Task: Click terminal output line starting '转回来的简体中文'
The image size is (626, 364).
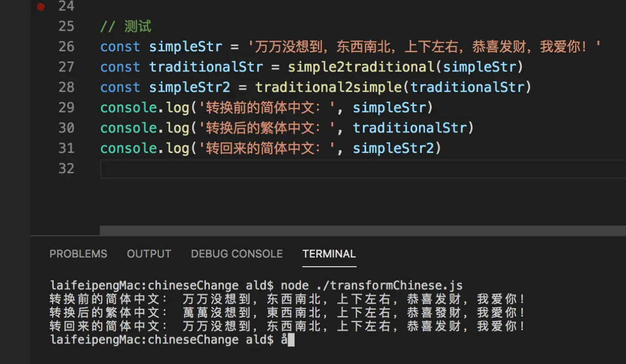Action: click(288, 326)
